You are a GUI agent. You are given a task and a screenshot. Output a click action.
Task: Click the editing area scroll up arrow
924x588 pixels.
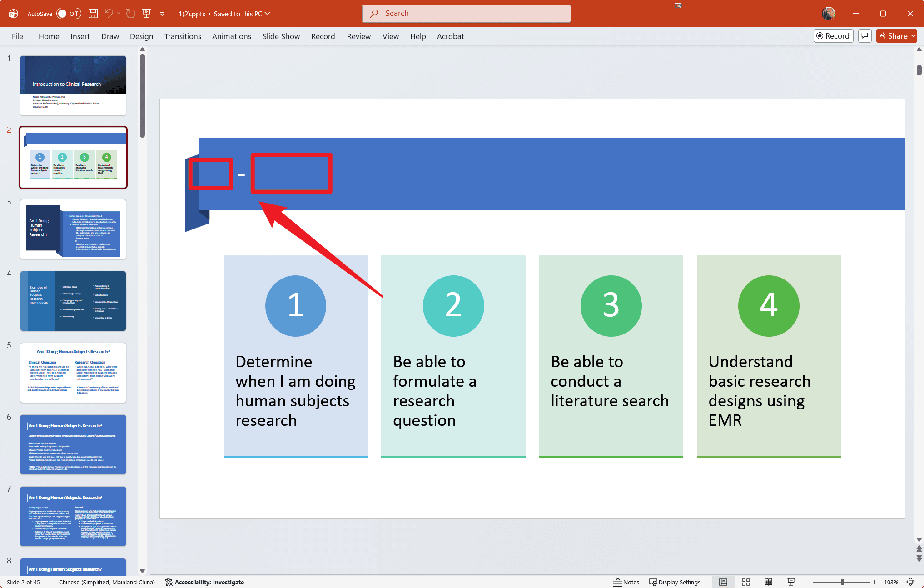(919, 50)
